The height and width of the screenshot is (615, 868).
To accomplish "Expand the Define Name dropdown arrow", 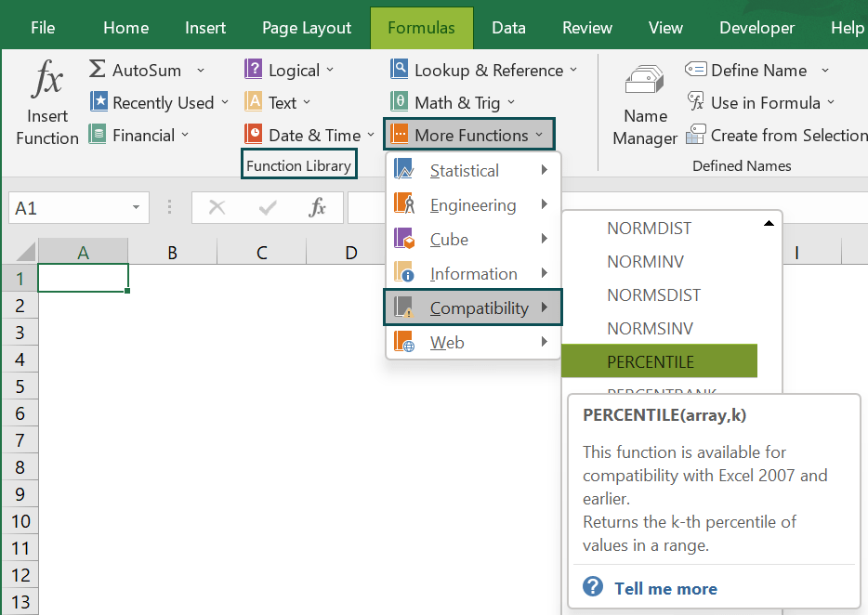I will 825,71.
